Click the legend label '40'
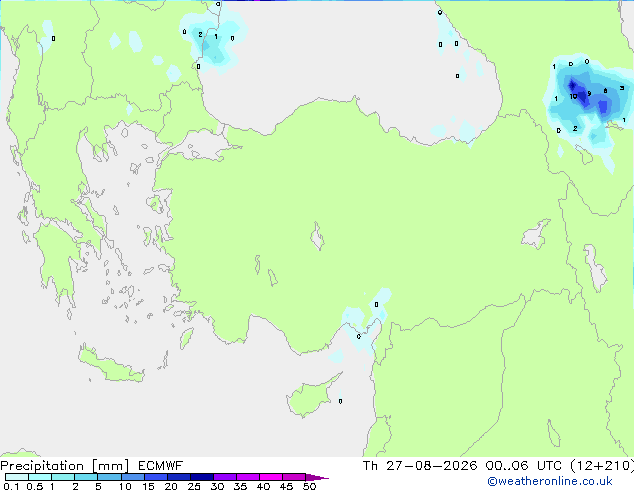 coord(263,486)
